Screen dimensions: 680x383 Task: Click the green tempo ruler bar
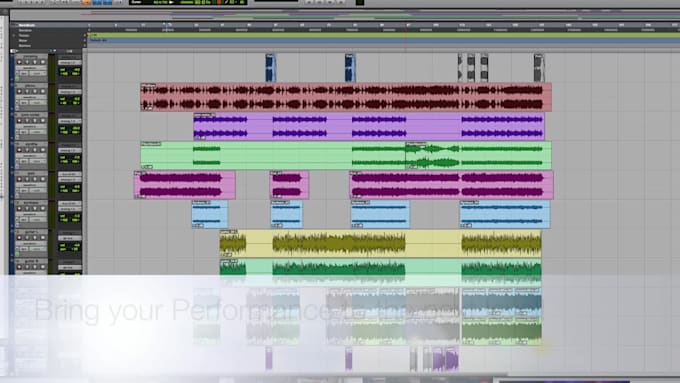click(384, 35)
